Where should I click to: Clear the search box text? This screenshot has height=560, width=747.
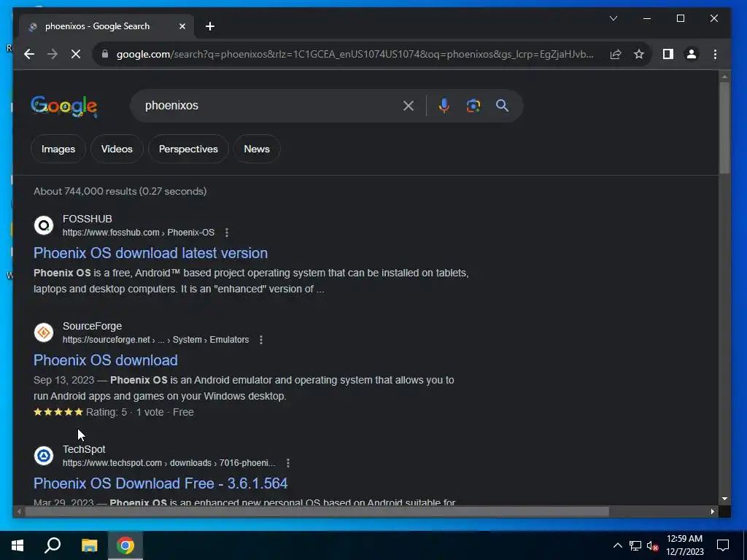pos(409,106)
